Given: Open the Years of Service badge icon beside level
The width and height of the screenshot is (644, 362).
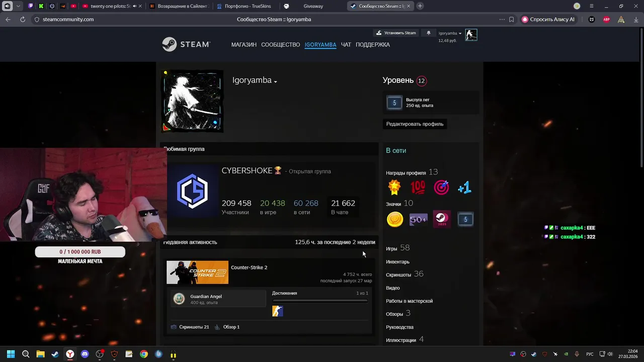Looking at the screenshot, I should click(394, 103).
